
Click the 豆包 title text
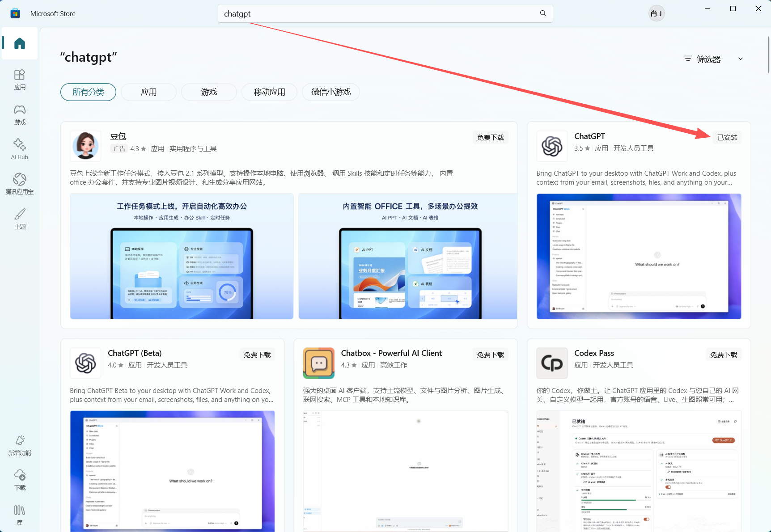[119, 136]
